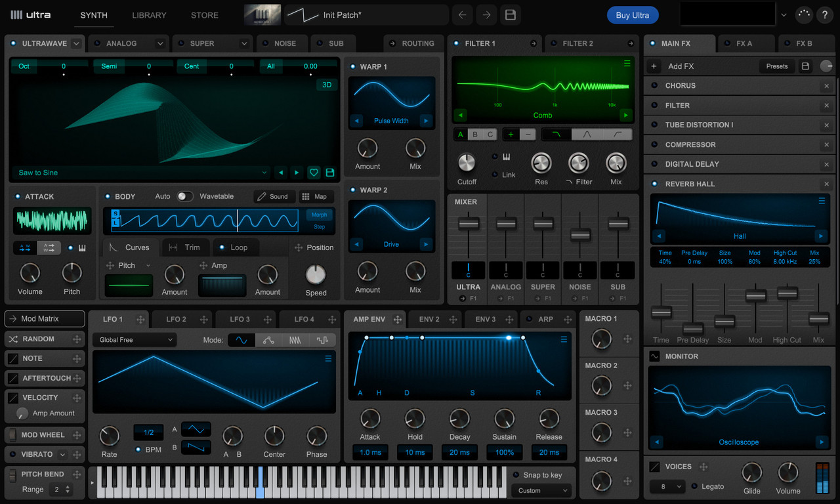Enable the Super oscillator power

(181, 43)
